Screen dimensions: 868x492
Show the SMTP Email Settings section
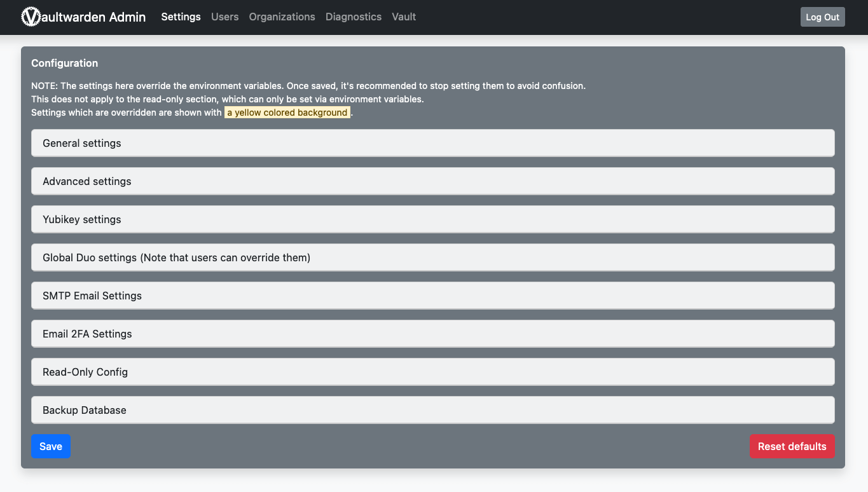point(92,296)
